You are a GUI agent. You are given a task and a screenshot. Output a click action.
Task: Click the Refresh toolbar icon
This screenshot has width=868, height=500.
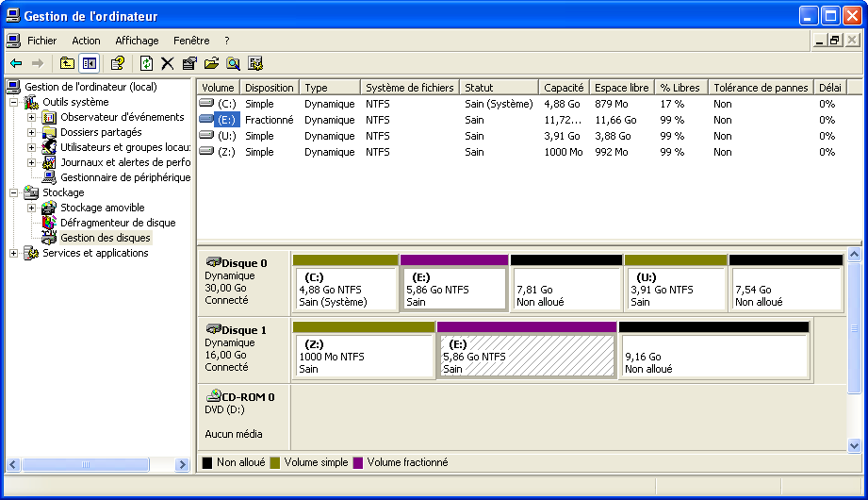(146, 63)
